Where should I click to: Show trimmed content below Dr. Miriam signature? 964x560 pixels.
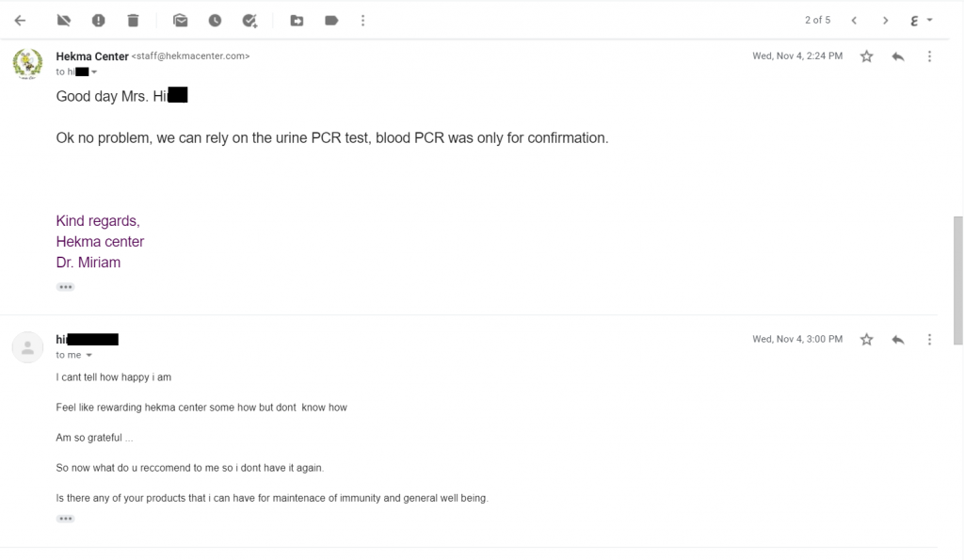pos(65,287)
